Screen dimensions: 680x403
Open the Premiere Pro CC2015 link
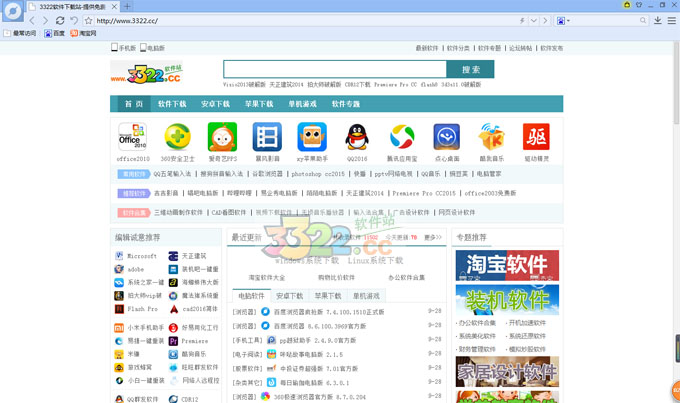(424, 193)
